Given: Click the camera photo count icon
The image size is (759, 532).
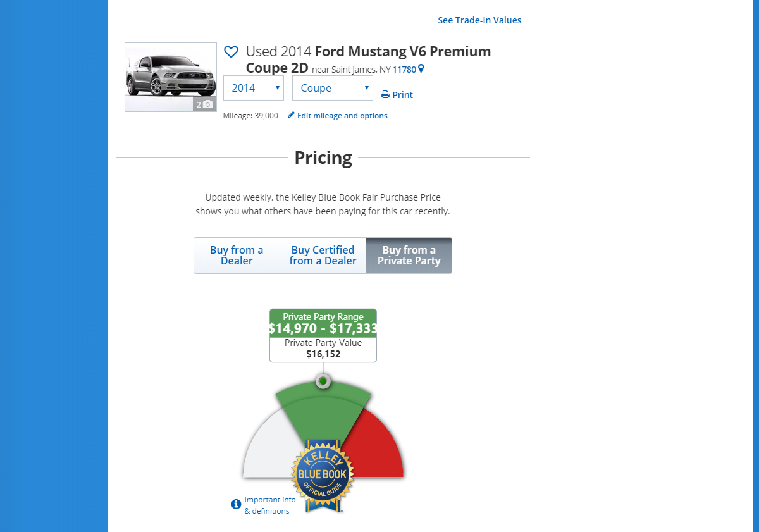Looking at the screenshot, I should coord(207,104).
